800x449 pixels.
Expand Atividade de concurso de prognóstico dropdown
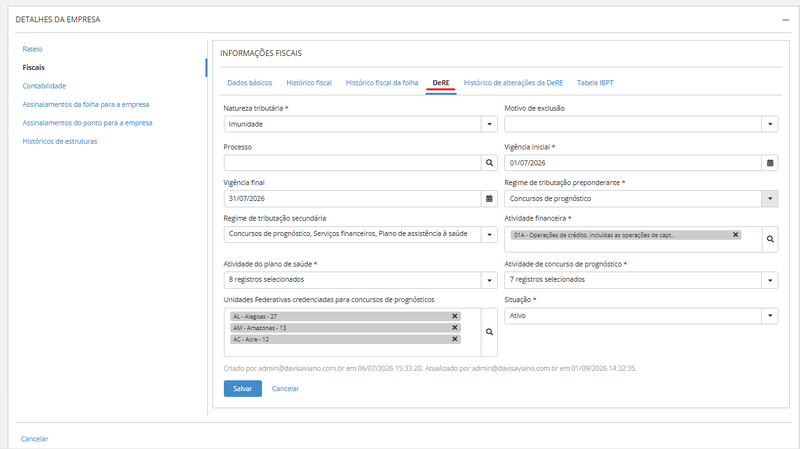(x=770, y=280)
